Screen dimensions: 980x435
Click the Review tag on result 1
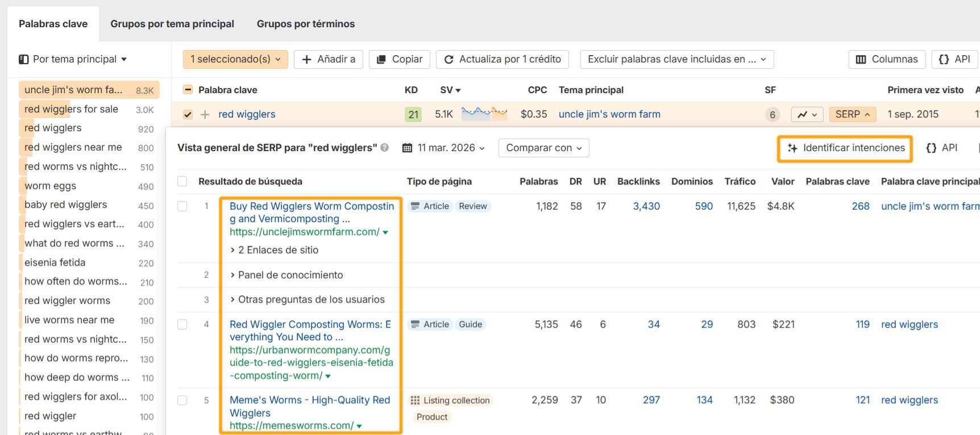[473, 206]
